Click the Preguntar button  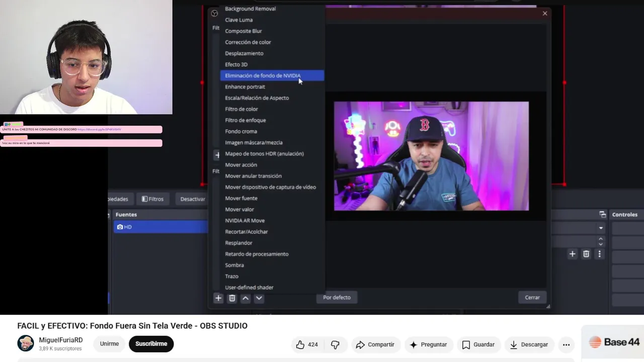click(x=428, y=344)
